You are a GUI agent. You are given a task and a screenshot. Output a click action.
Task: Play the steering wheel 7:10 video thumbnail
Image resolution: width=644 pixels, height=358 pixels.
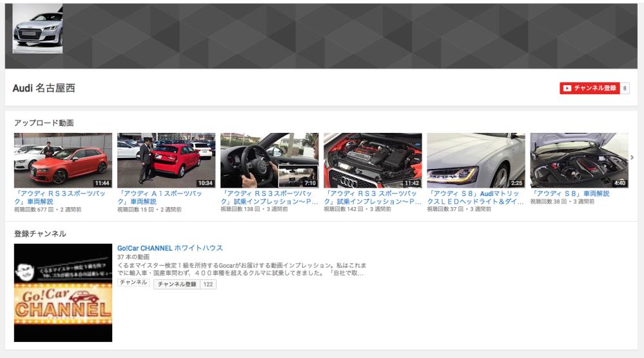point(269,161)
